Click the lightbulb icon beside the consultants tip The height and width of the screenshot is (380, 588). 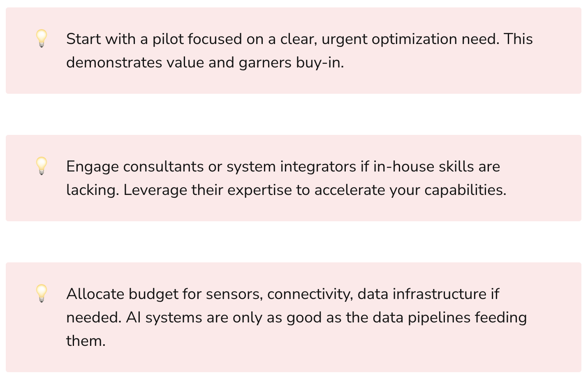coord(42,166)
